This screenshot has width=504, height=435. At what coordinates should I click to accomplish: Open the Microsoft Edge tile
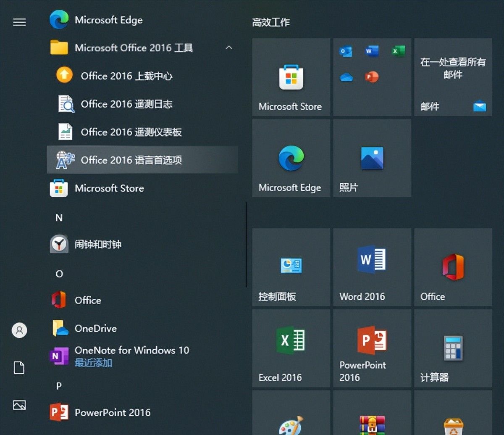tap(291, 158)
